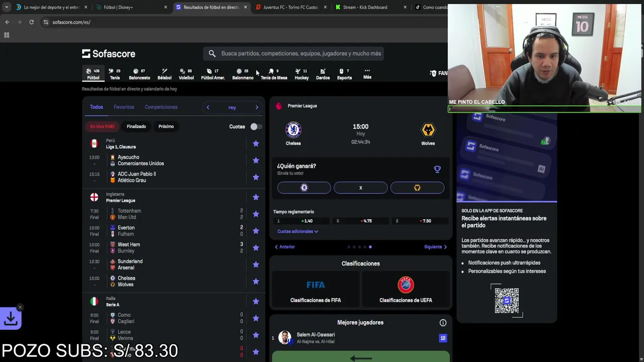Image resolution: width=644 pixels, height=362 pixels.
Task: Switch to Favoritos tab
Action: 124,107
